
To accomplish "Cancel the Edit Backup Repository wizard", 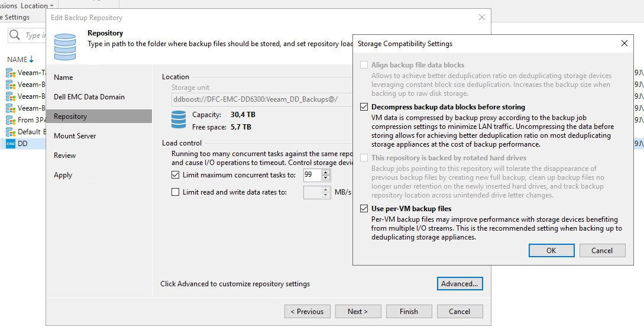I will click(x=459, y=312).
